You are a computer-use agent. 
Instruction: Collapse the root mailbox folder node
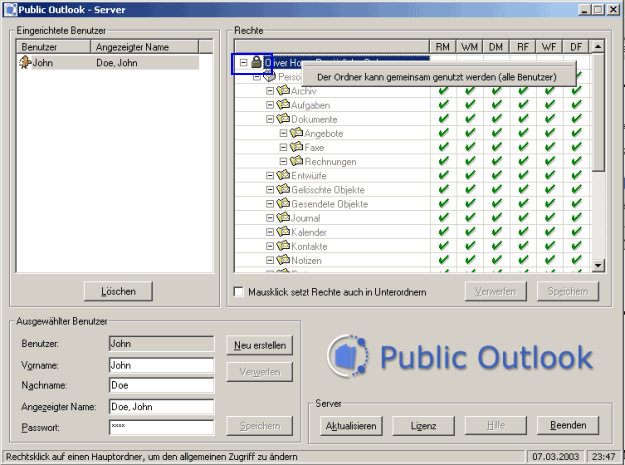[x=244, y=63]
